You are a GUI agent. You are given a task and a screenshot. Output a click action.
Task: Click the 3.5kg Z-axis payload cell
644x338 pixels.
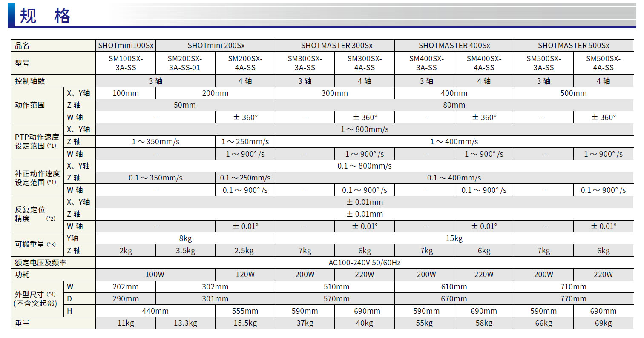(x=185, y=251)
